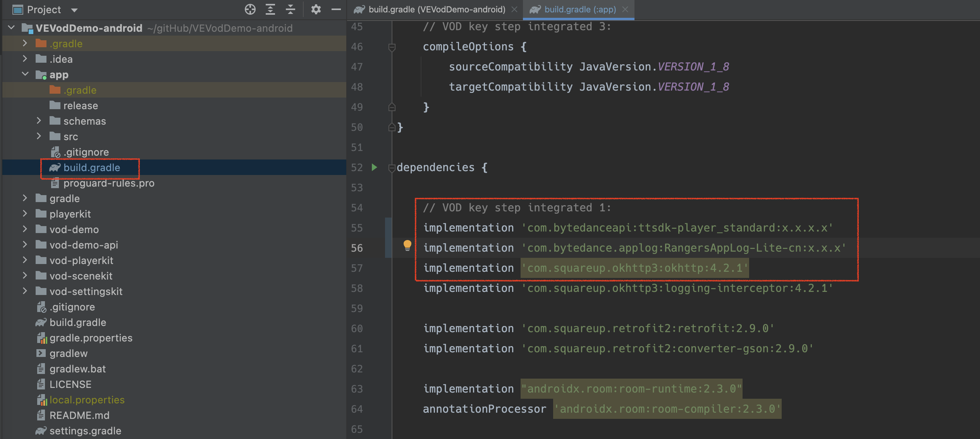The height and width of the screenshot is (439, 980).
Task: Collapse the app module folder
Action: (x=25, y=74)
